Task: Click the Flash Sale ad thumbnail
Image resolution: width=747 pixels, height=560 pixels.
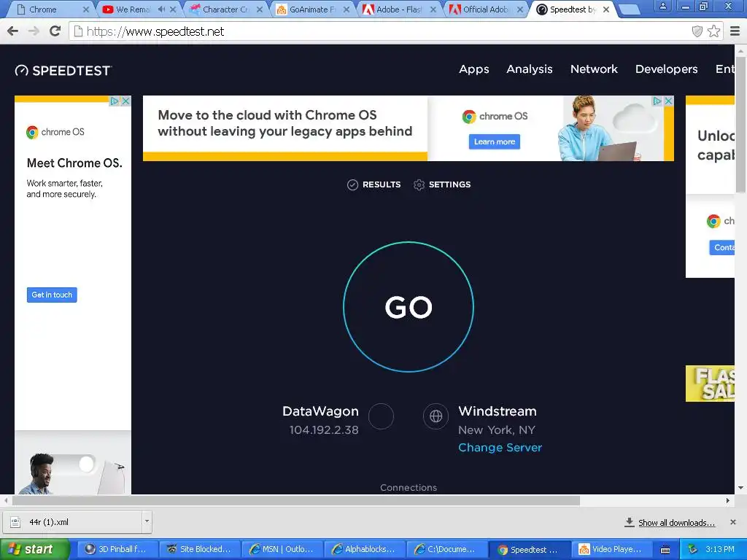Action: click(710, 384)
